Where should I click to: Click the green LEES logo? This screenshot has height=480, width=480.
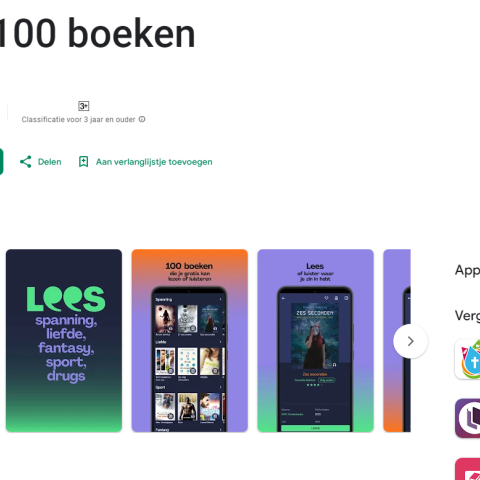point(66,299)
